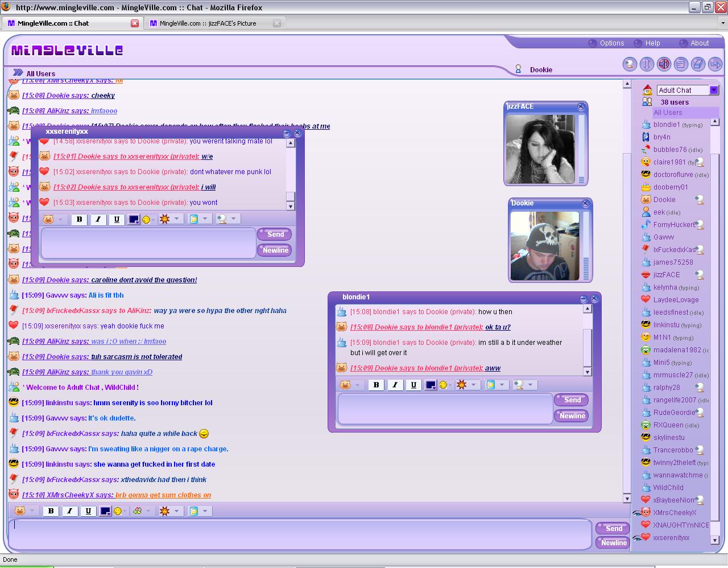Open the text color swatch in the blondie1 window
Screen dimensions: 728x568
pyautogui.click(x=431, y=385)
